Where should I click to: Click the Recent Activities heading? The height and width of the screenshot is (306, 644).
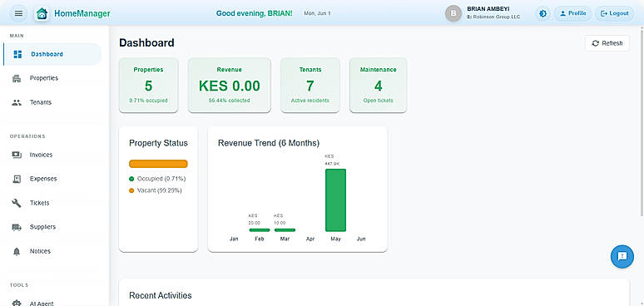pos(161,295)
